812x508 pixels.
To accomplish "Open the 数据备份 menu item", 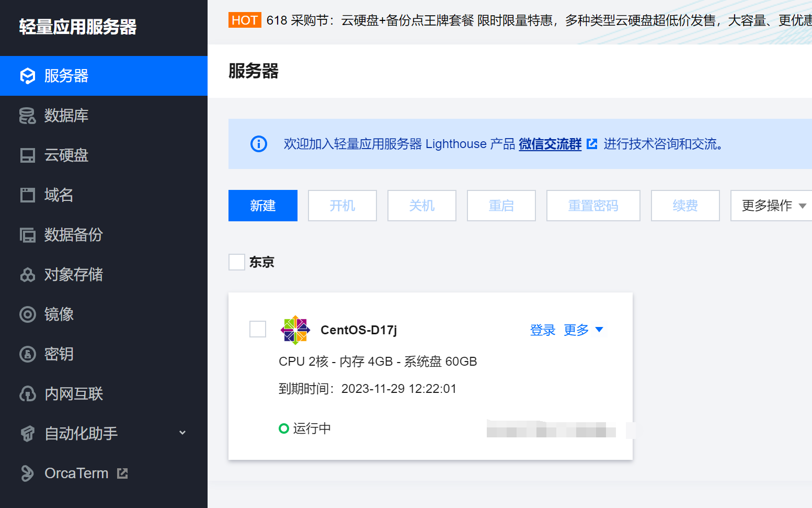I will [104, 235].
